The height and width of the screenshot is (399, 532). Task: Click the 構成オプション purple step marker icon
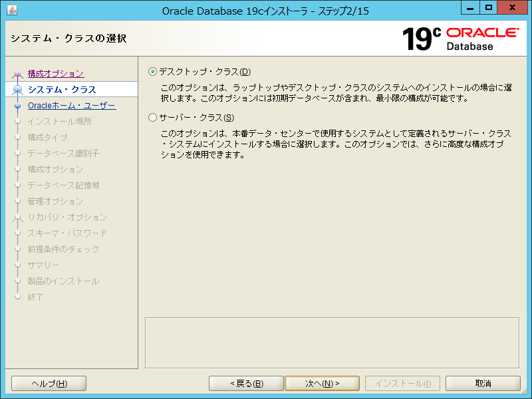18,74
